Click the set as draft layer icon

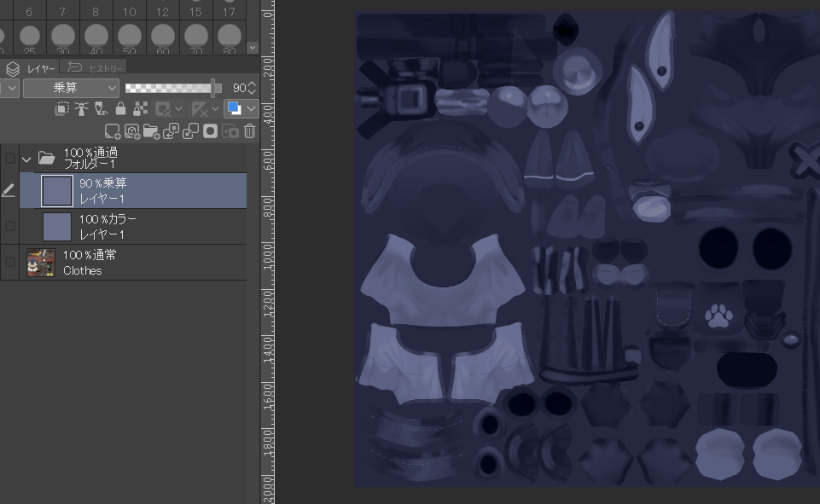101,109
